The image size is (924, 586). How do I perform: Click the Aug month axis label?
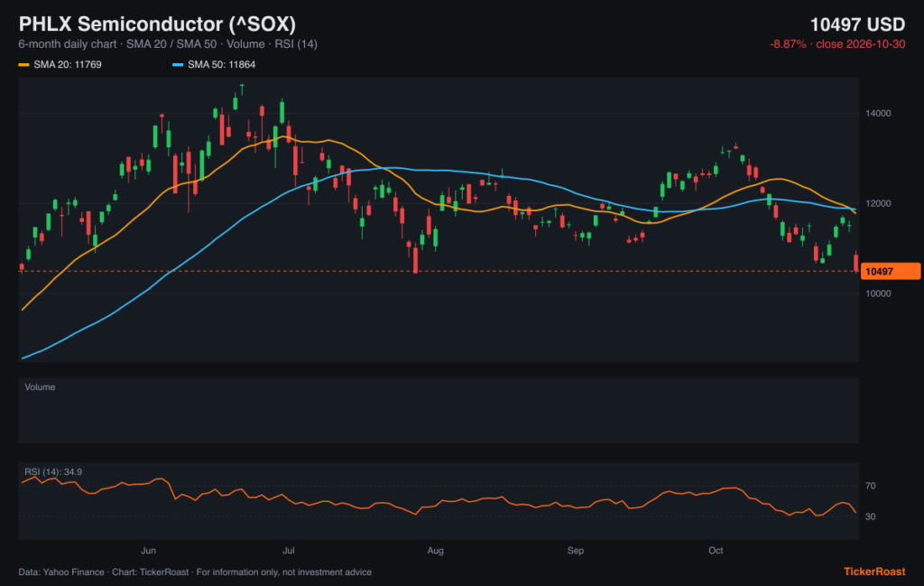coord(436,551)
